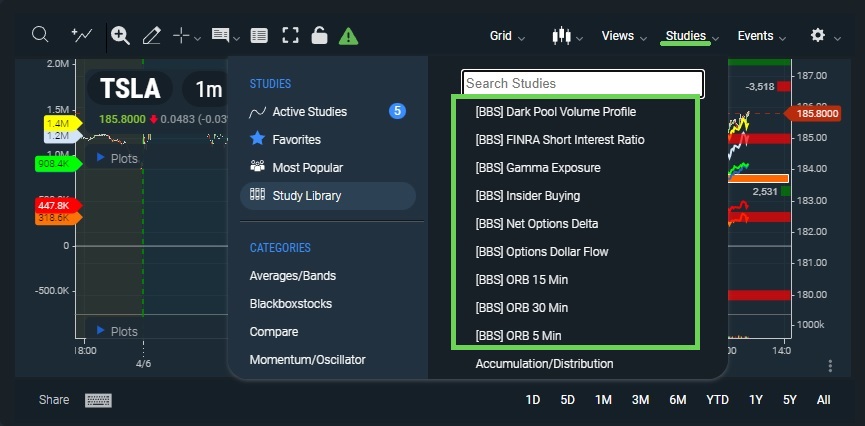865x426 pixels.
Task: Toggle full screen chart mode
Action: point(290,36)
